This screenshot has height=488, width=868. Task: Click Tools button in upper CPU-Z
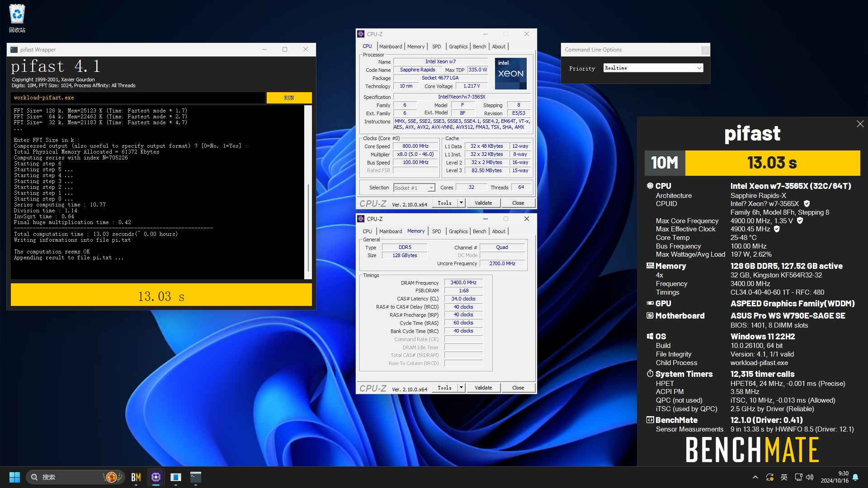(x=444, y=203)
